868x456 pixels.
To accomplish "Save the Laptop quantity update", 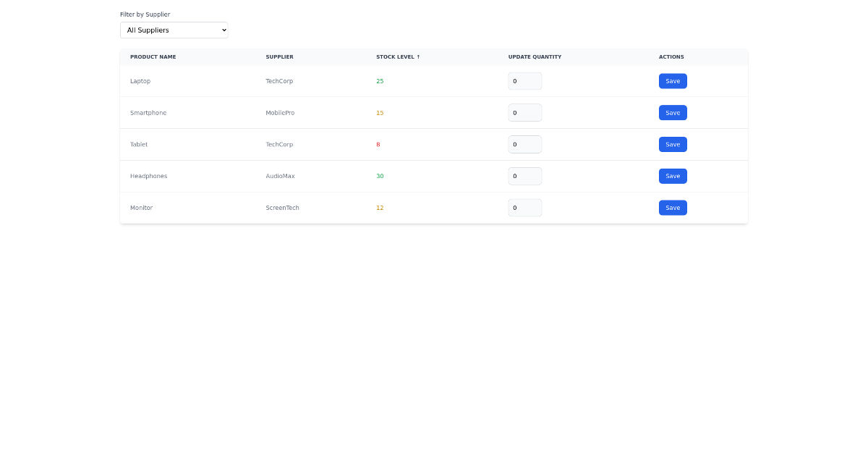I will (673, 81).
